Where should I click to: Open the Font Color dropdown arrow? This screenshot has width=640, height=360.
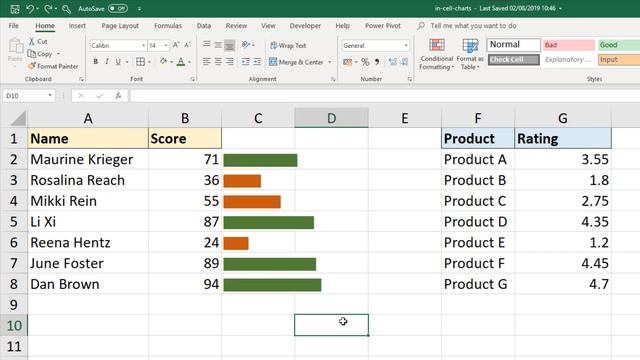189,62
